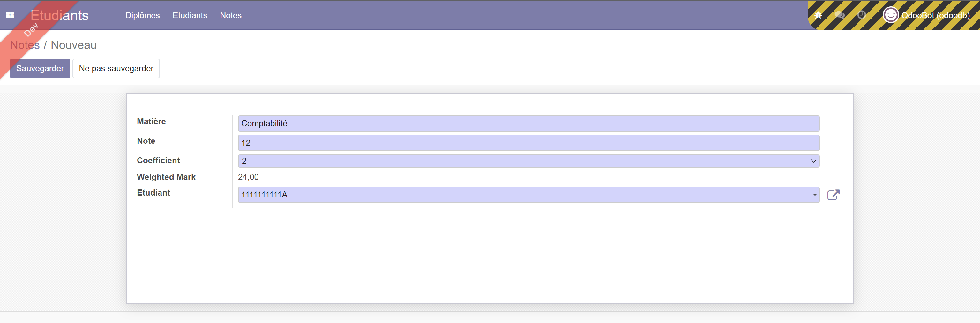Screen dimensions: 980x323
Task: Open Etudiant record via external link icon
Action: (x=833, y=195)
